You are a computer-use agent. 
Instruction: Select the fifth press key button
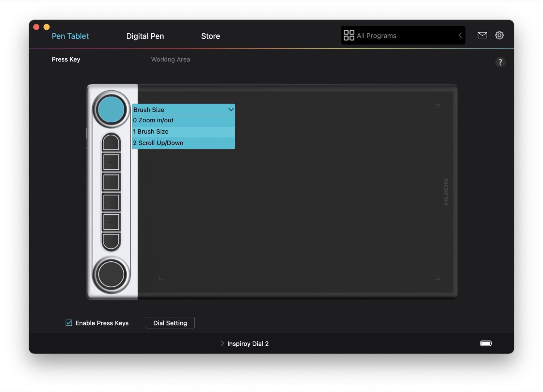111,222
